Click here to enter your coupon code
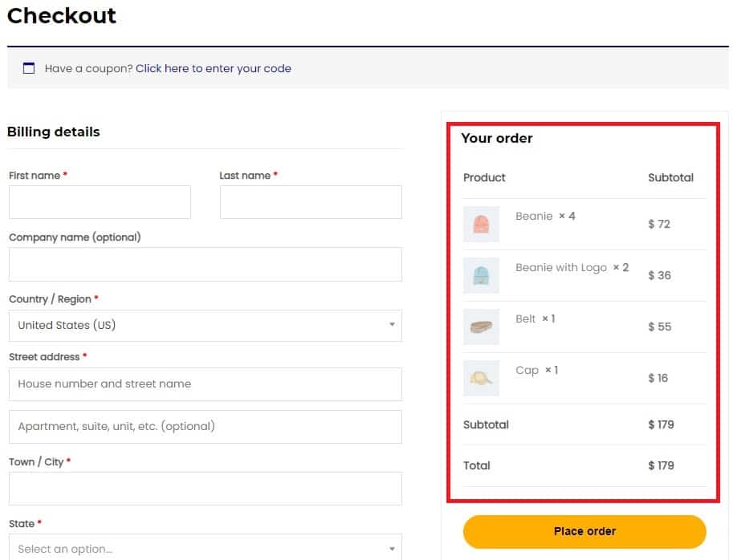 (214, 68)
